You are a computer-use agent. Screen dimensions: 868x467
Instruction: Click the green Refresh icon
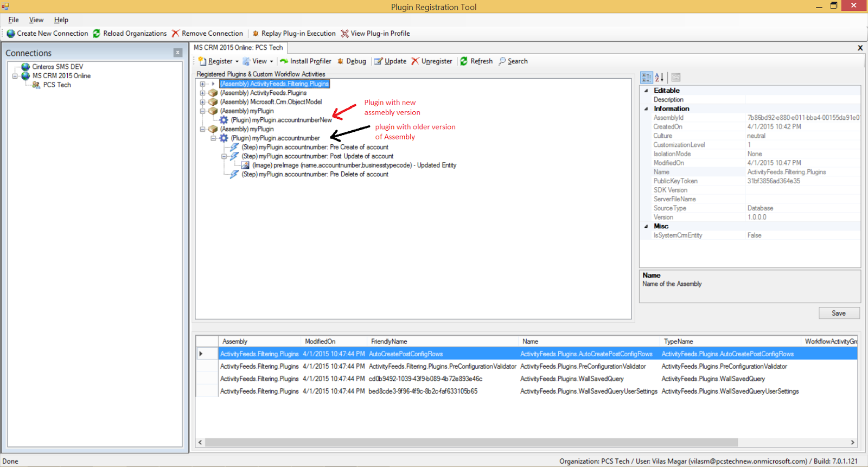tap(464, 61)
